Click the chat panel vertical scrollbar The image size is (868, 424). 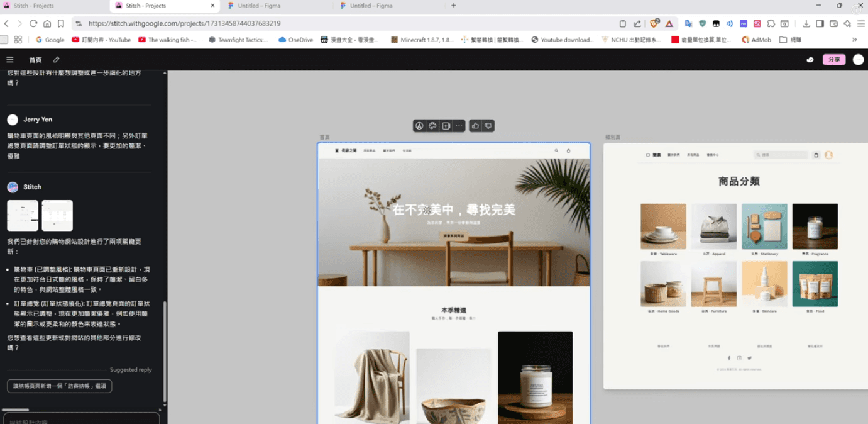(165, 352)
